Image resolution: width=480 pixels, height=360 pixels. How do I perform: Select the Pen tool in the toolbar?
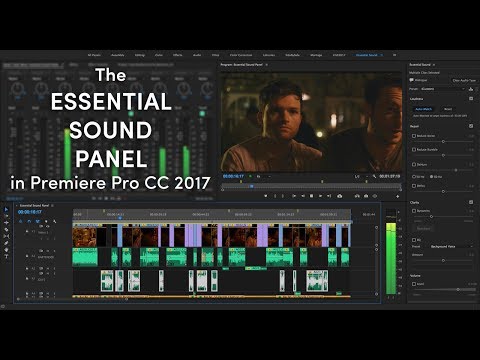coord(6,243)
